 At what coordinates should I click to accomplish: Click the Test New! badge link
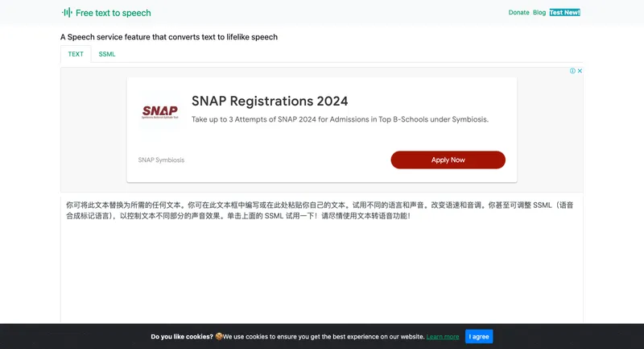coord(564,13)
